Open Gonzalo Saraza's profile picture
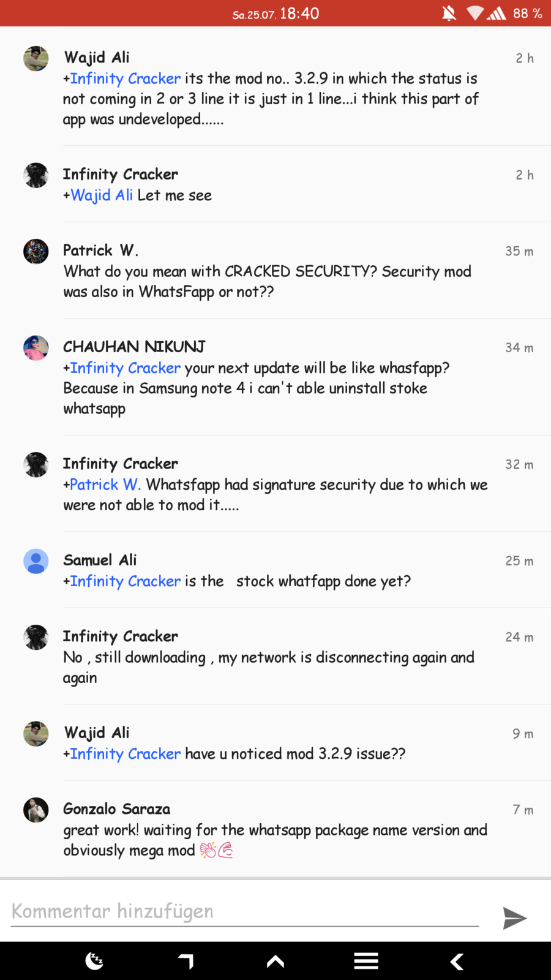Screen dimensions: 551x980 click(36, 810)
